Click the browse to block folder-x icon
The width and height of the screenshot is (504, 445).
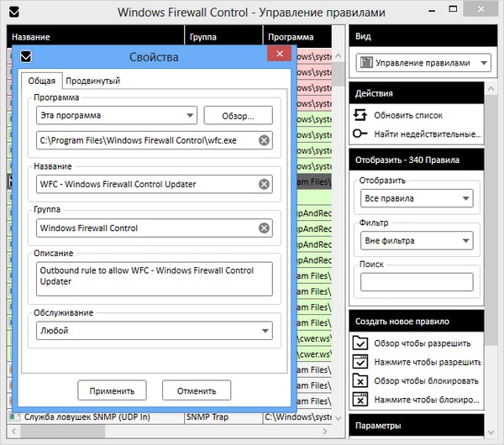360,380
